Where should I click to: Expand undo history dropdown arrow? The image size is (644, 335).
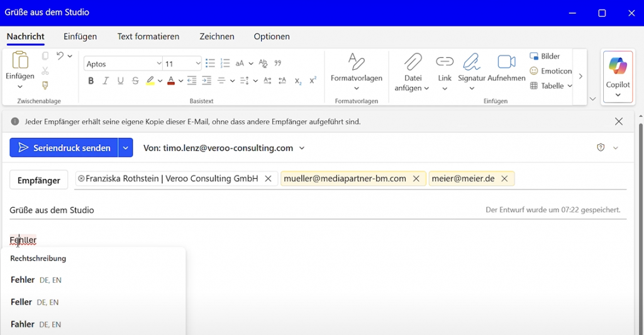tap(70, 56)
